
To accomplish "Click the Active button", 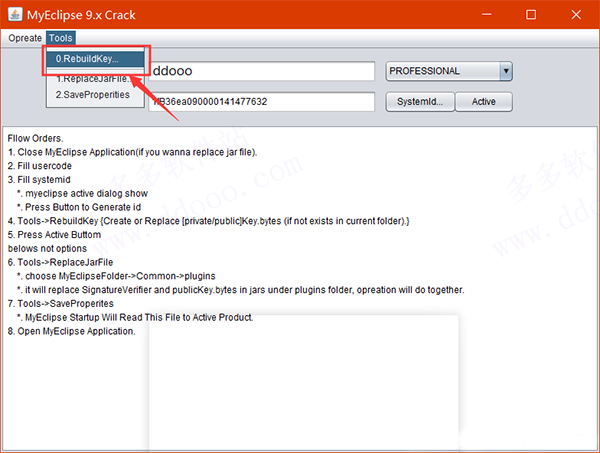I will (x=484, y=102).
